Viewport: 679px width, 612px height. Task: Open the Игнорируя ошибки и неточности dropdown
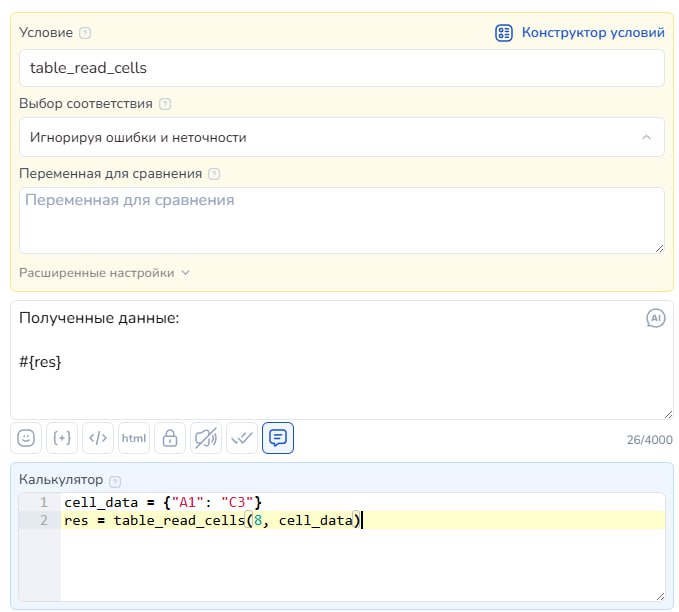click(x=341, y=137)
